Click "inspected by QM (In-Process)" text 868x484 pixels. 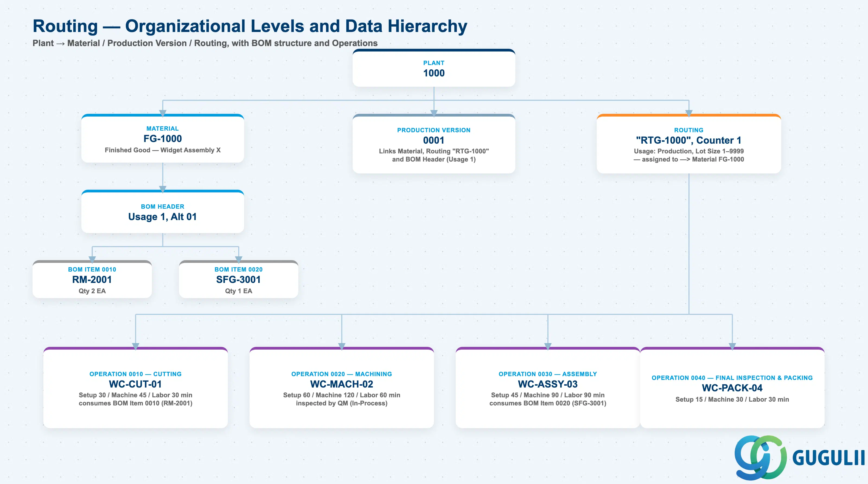coord(342,403)
